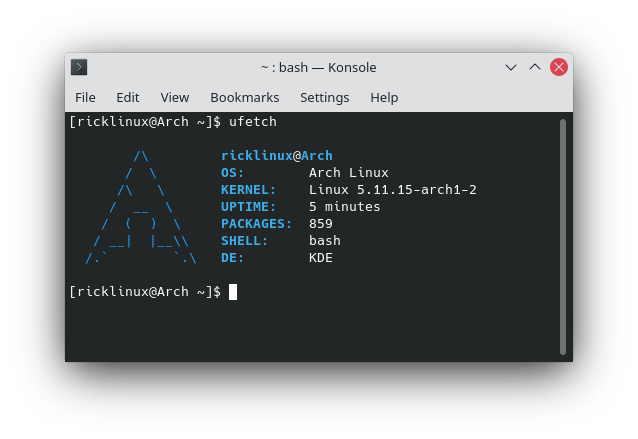Open the Settings menu
This screenshot has width=638, height=439.
(x=325, y=98)
